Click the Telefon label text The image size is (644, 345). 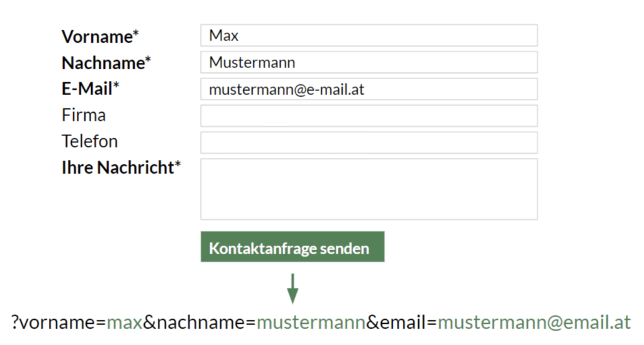[89, 142]
